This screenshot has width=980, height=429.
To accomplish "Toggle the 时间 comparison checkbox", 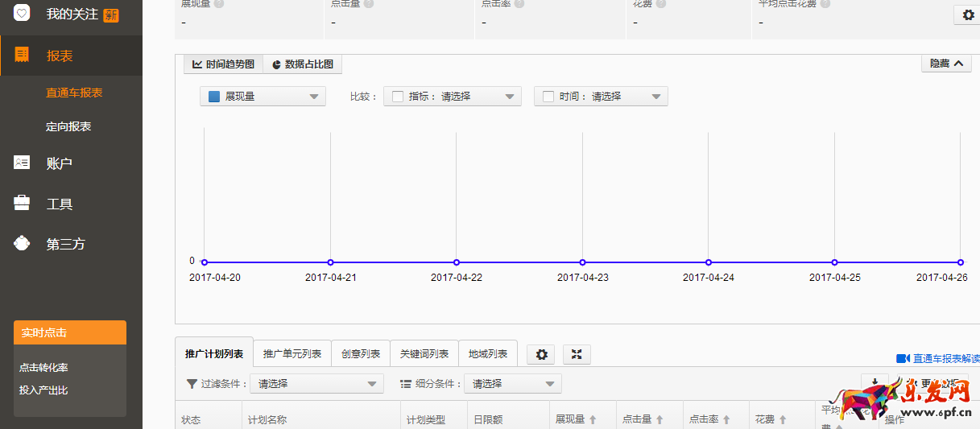I will coord(548,97).
